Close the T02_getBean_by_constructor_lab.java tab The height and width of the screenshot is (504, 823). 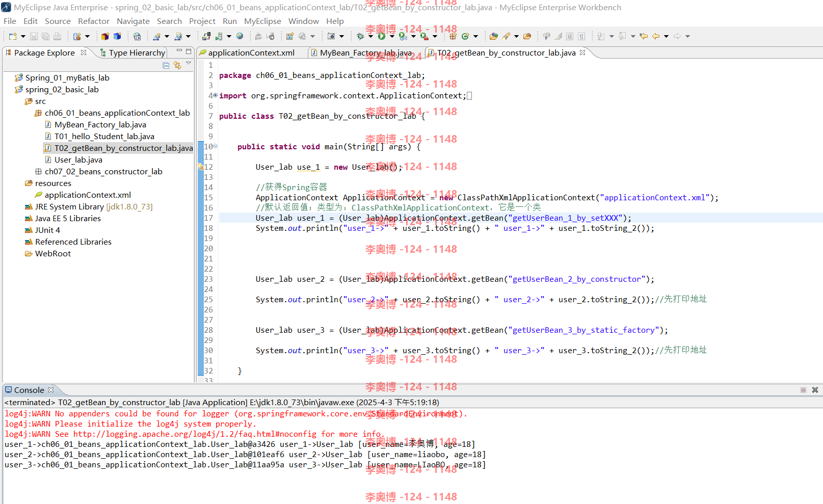[582, 52]
